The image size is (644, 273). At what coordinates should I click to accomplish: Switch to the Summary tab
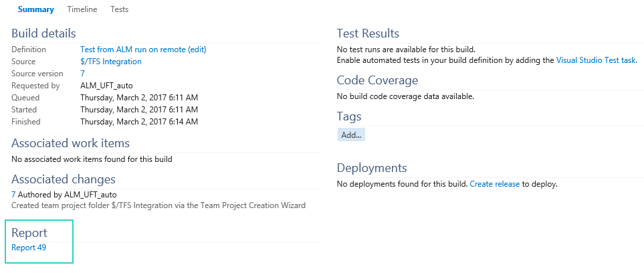tap(36, 9)
